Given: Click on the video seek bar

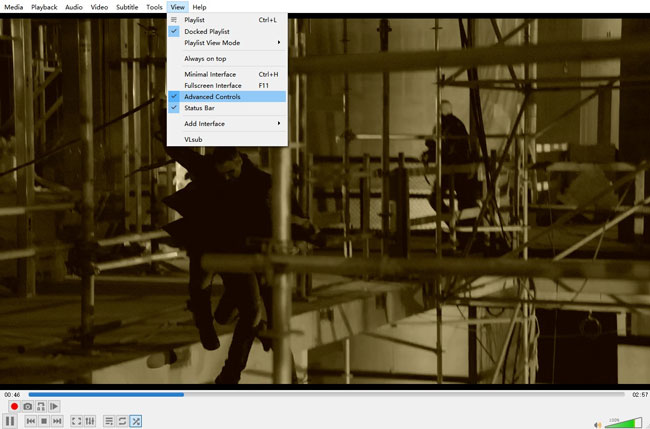Looking at the screenshot, I should pos(326,395).
